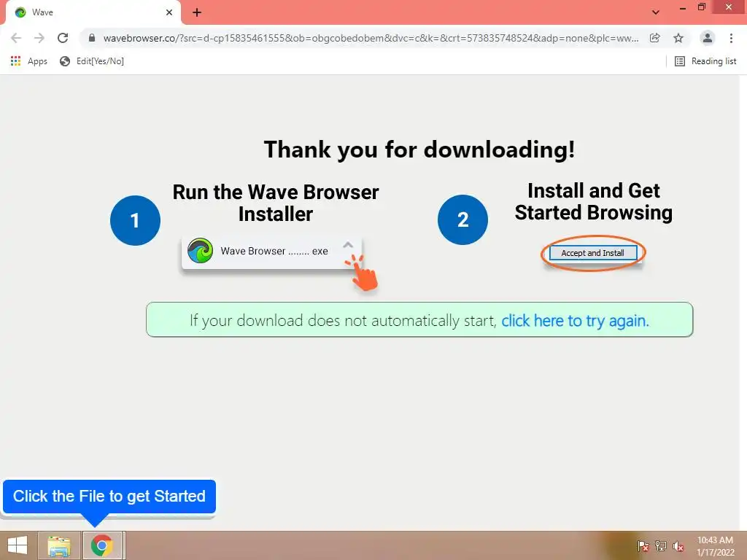Click the muted volume tray icon
Screen dimensions: 747x560
click(678, 546)
